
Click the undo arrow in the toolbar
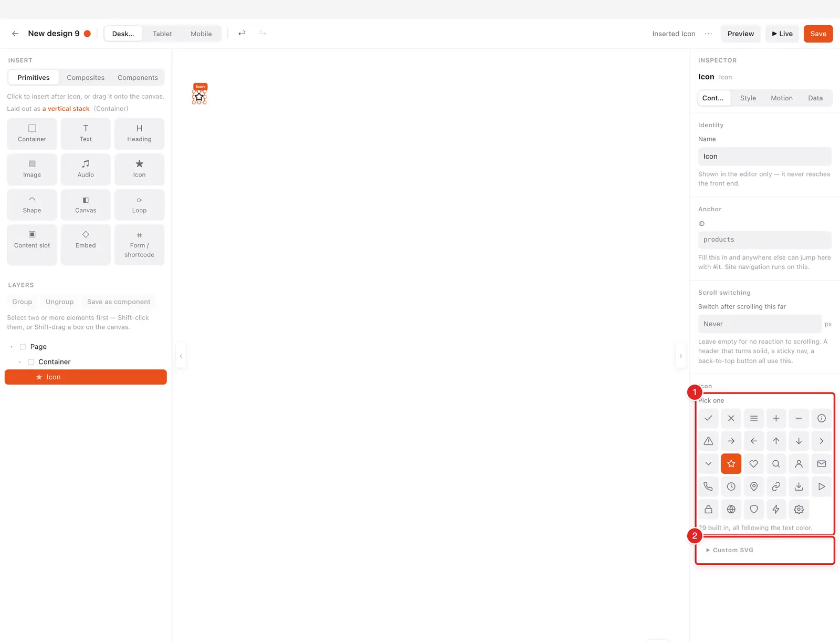pyautogui.click(x=242, y=33)
